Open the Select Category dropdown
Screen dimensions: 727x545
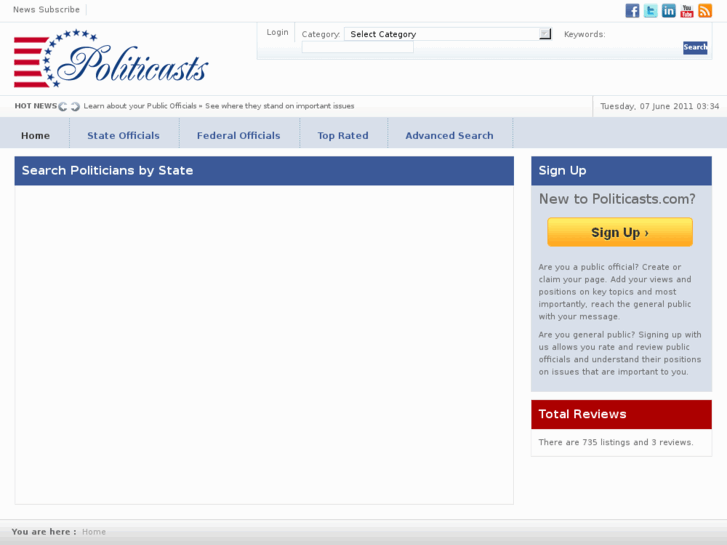(448, 34)
